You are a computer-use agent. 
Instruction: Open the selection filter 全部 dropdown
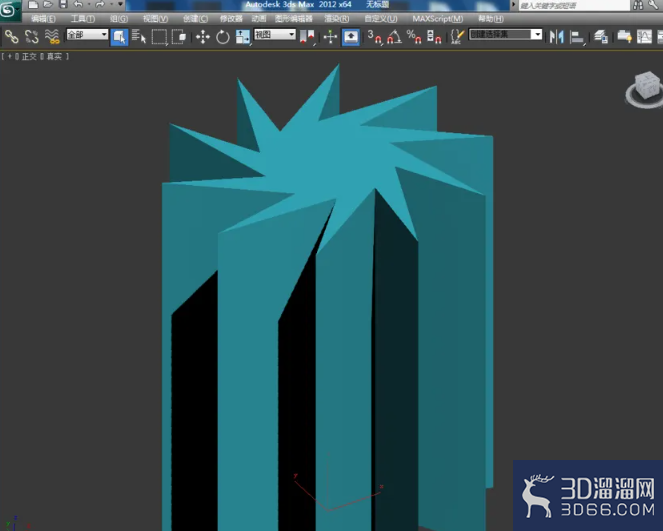88,35
